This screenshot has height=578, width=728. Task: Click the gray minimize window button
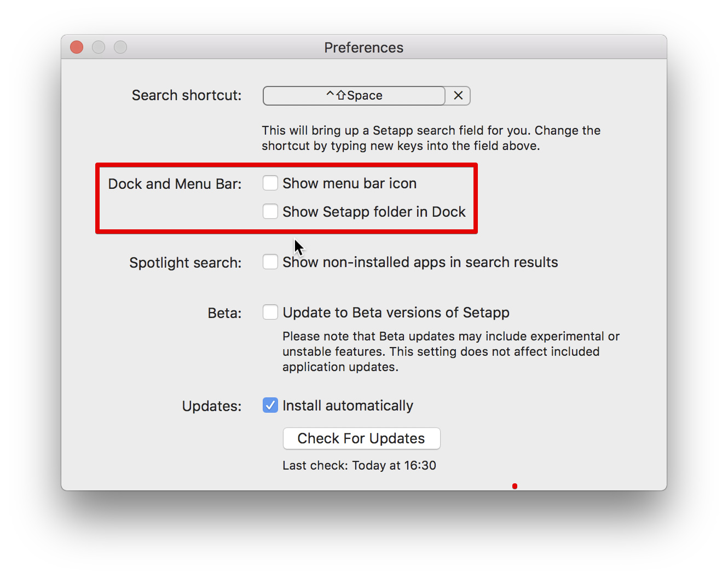pyautogui.click(x=99, y=48)
